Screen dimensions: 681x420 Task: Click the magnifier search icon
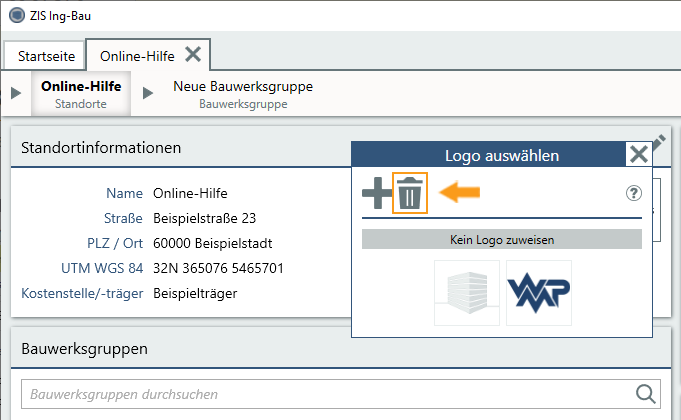tap(647, 393)
